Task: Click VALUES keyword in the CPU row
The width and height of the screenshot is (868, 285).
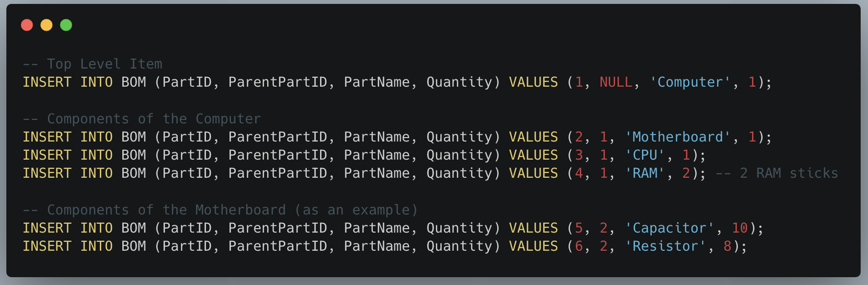Action: coord(533,155)
